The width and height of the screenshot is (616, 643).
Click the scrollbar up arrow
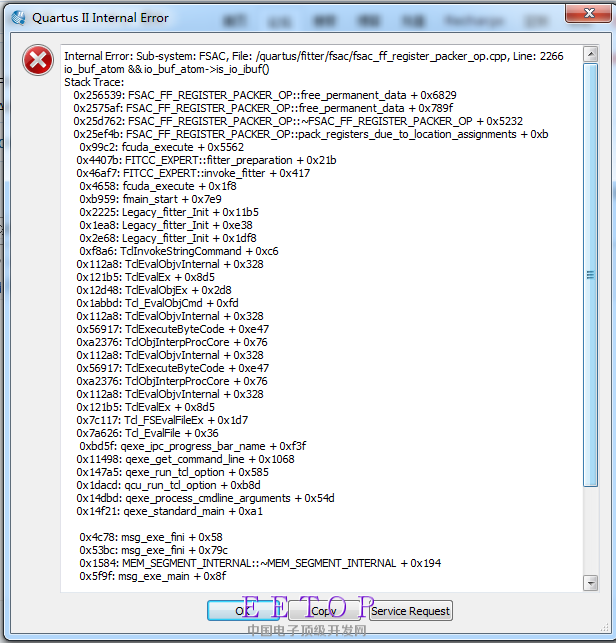[591, 54]
